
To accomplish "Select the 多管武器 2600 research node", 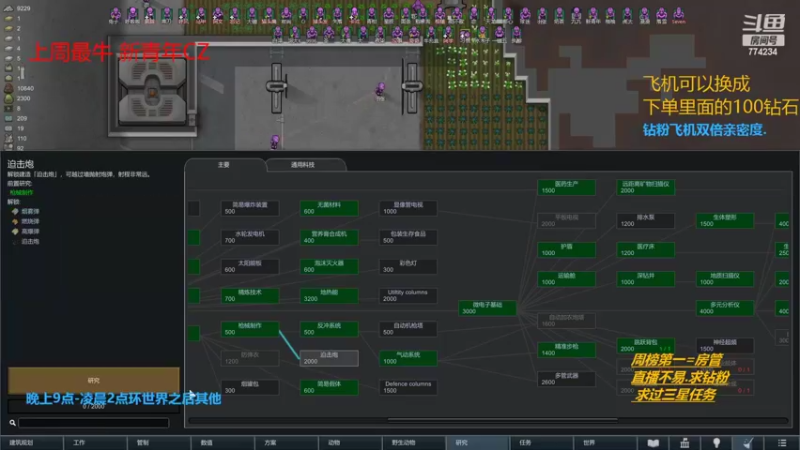I will tap(566, 379).
